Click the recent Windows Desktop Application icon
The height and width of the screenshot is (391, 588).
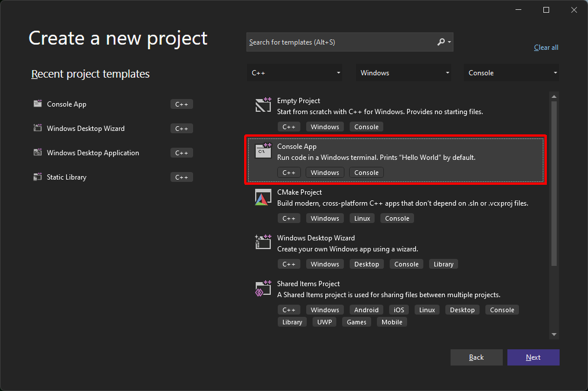pyautogui.click(x=38, y=152)
